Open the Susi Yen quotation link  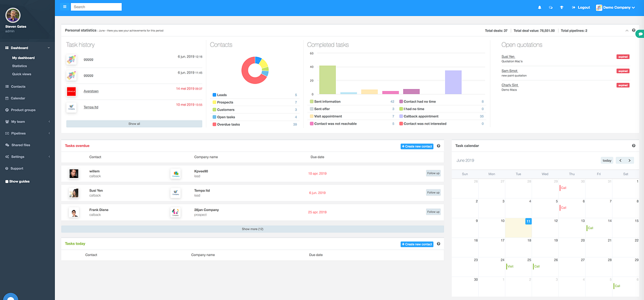point(507,56)
